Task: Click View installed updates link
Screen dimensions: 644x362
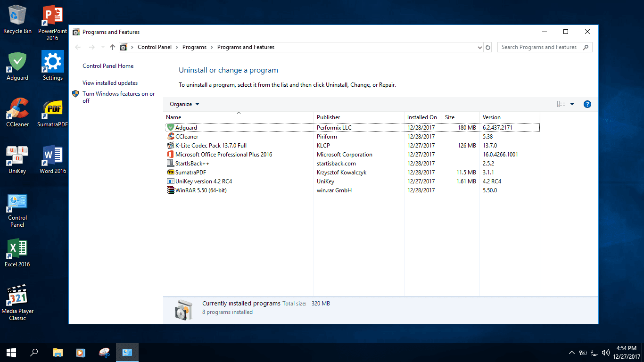Action: pos(110,82)
